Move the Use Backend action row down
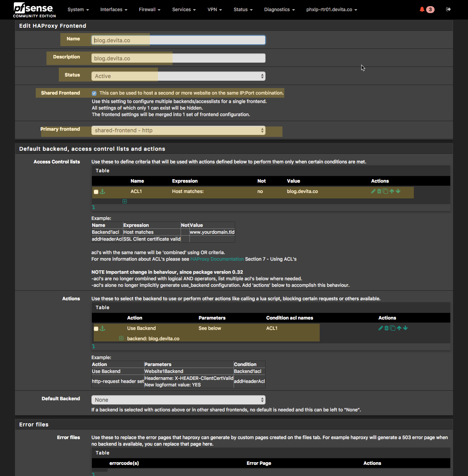 (406, 328)
